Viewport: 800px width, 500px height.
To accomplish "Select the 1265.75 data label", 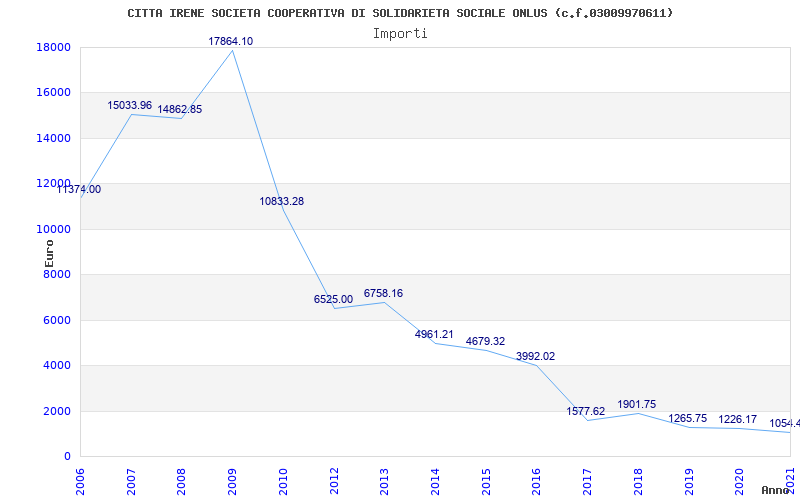I will click(688, 418).
